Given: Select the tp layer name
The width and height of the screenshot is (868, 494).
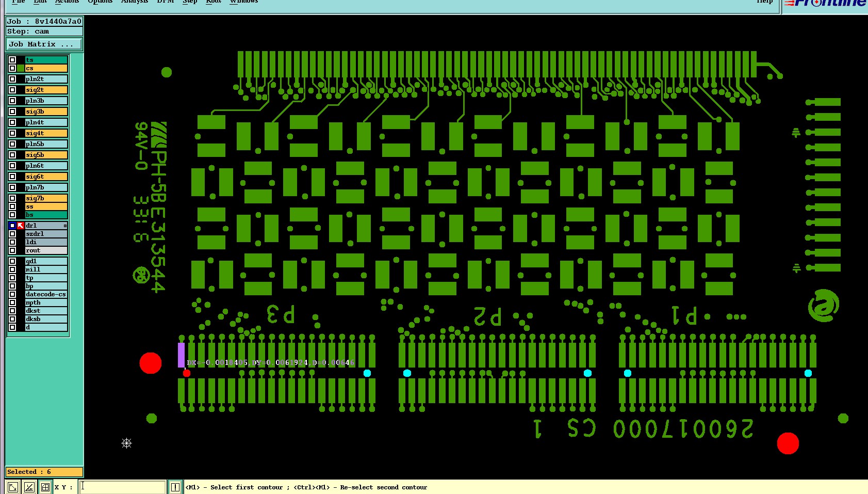Looking at the screenshot, I should click(46, 278).
